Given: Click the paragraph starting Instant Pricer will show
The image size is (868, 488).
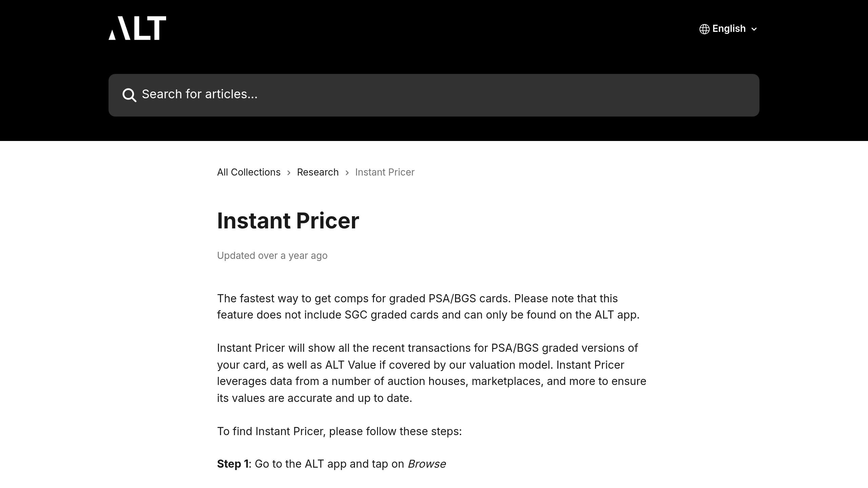Looking at the screenshot, I should (x=431, y=373).
